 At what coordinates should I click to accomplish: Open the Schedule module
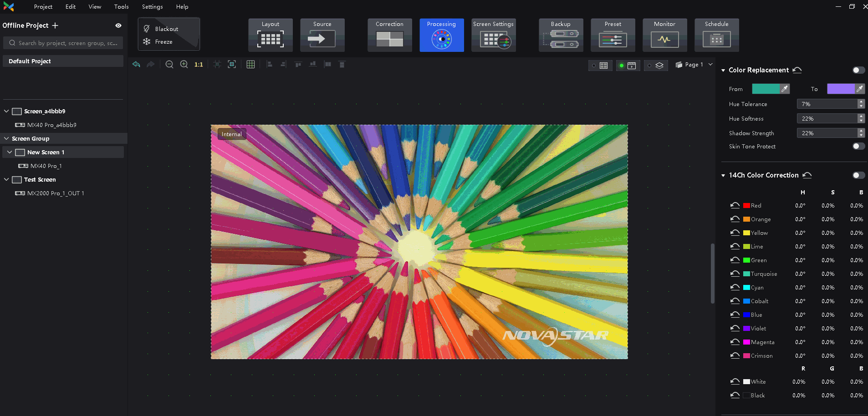pos(716,35)
